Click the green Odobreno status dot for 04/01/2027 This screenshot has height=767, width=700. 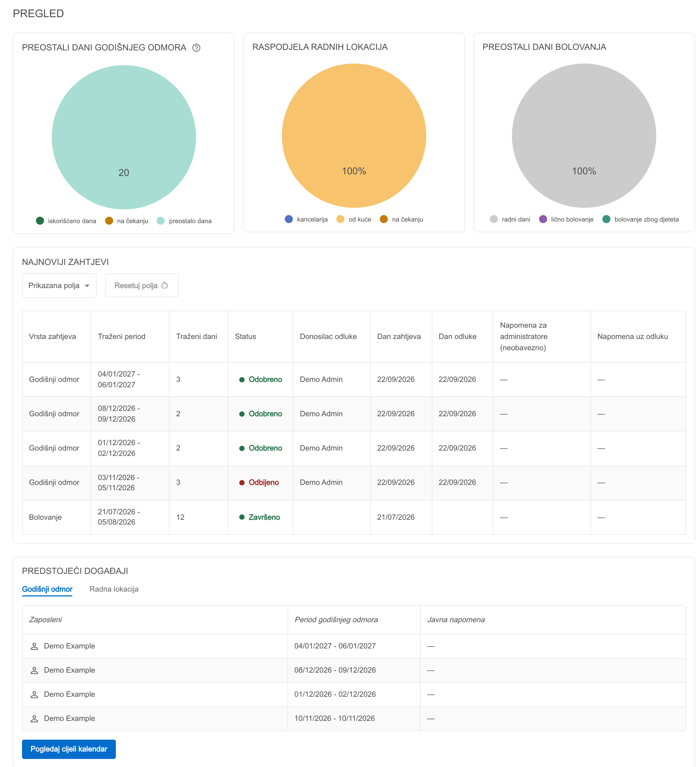pos(242,380)
